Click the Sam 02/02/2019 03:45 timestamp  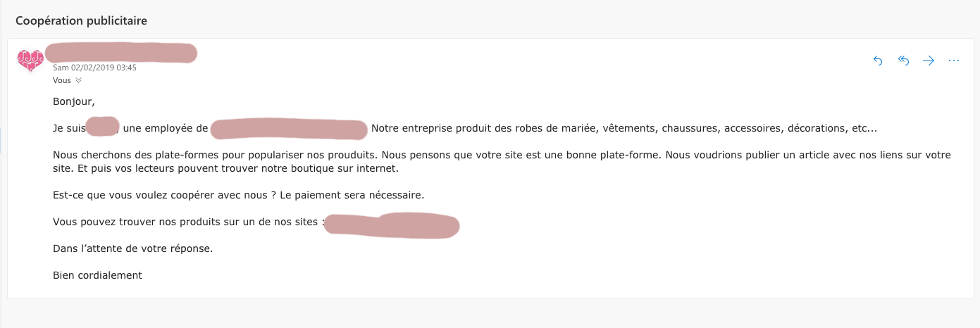pos(94,68)
